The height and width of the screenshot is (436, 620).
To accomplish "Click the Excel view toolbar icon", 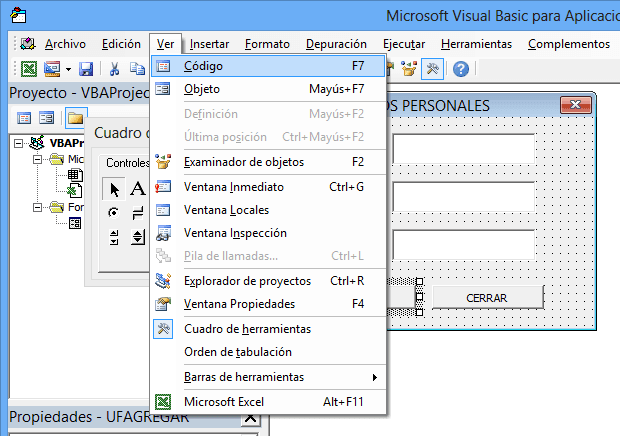I will click(x=29, y=69).
